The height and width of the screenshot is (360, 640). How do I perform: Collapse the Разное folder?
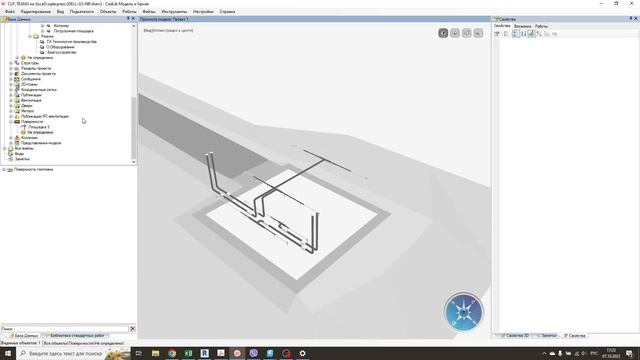30,36
